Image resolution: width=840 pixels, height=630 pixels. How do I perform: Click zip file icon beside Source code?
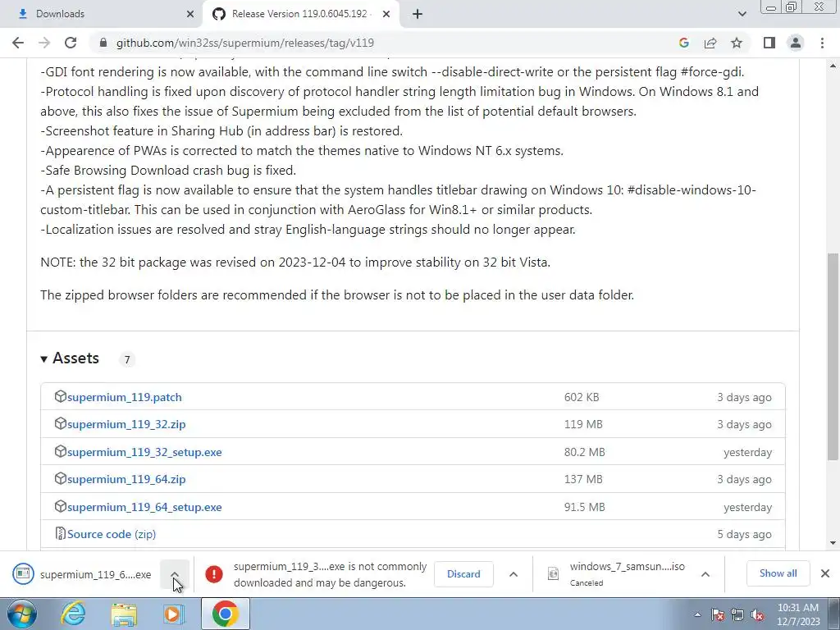60,533
